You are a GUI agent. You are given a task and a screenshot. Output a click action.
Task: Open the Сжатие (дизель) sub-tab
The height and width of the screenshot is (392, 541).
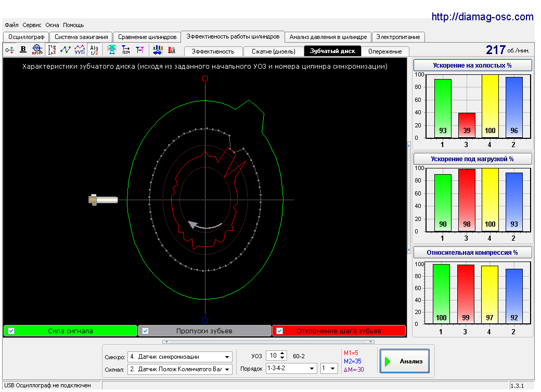(x=274, y=51)
